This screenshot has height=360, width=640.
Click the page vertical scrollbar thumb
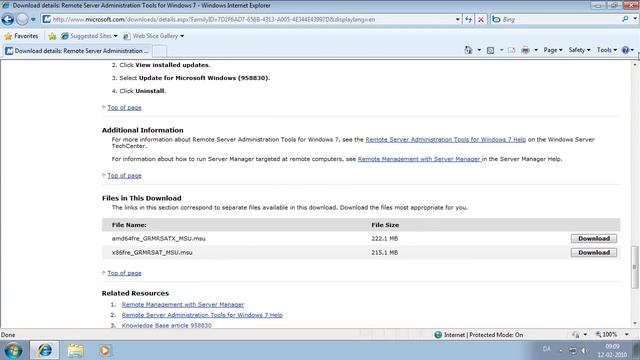[635, 267]
